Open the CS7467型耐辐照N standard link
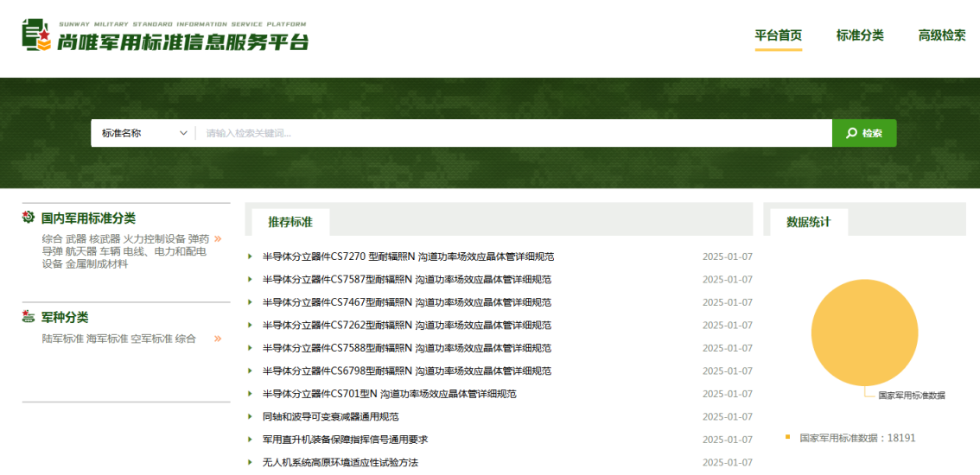The image size is (980, 475). coord(408,302)
